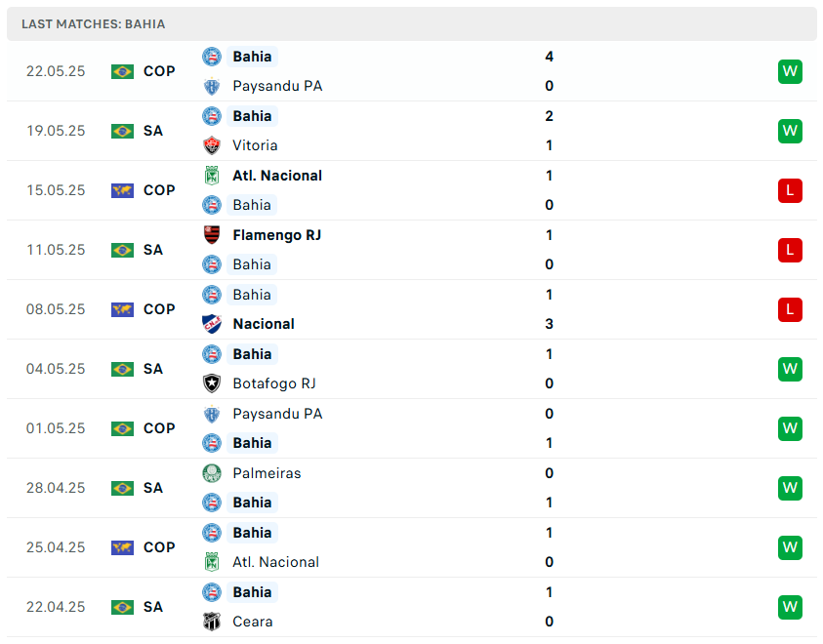Select the Last Matches: Bahia header
The image size is (823, 644).
coord(94,23)
